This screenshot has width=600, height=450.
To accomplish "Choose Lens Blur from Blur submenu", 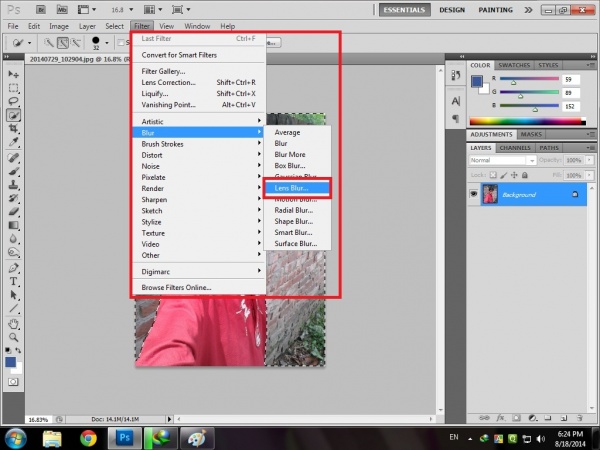I will (297, 188).
